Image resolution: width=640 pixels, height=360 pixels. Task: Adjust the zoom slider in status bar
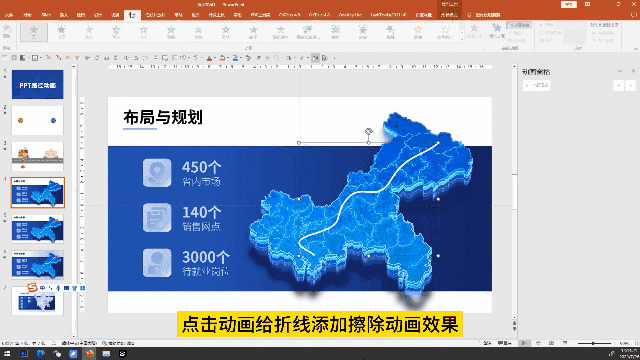pos(594,343)
